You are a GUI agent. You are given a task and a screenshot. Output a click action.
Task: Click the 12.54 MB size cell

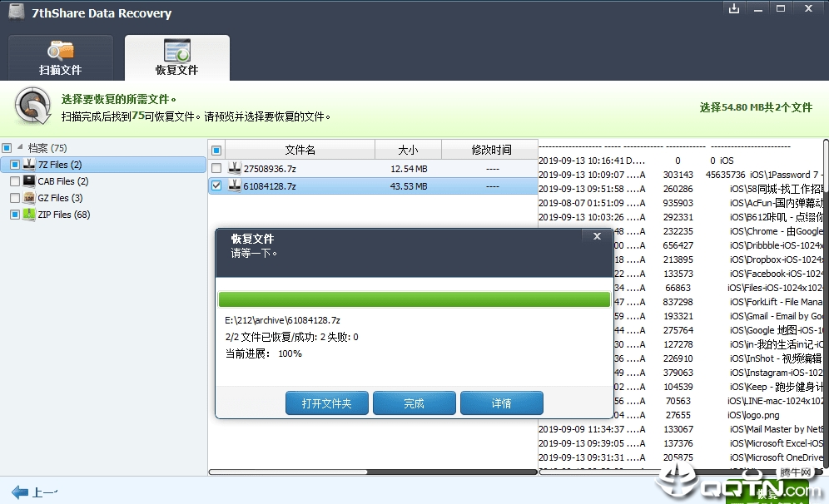tap(409, 169)
